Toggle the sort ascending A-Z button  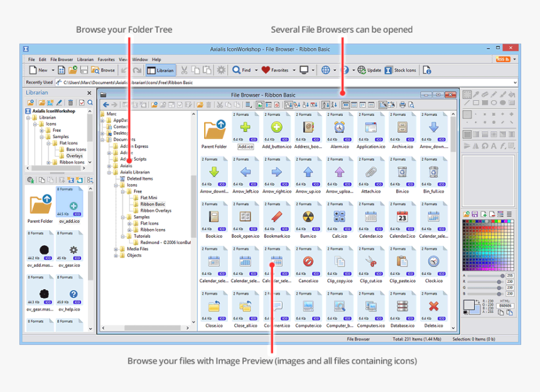point(325,105)
